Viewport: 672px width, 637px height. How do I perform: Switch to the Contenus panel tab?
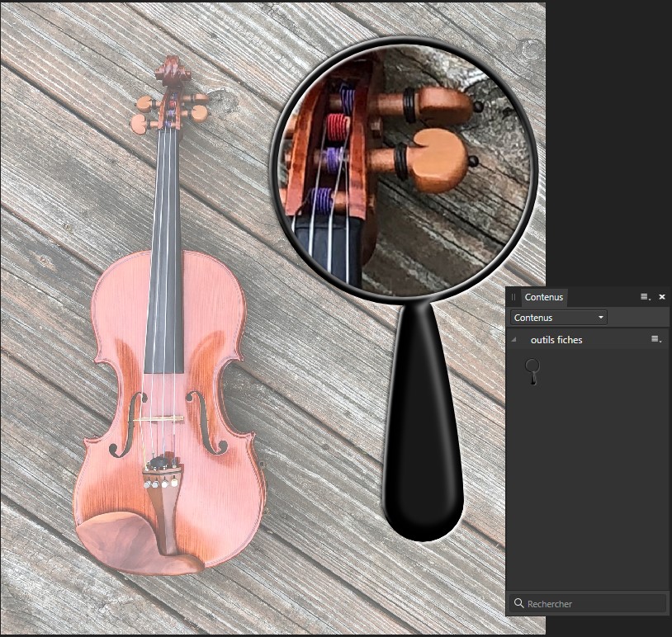coord(543,297)
